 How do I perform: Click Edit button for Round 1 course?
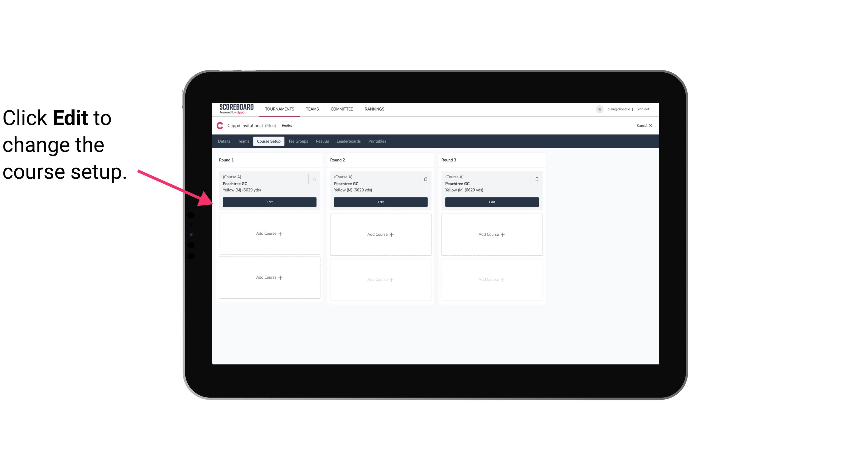click(270, 201)
